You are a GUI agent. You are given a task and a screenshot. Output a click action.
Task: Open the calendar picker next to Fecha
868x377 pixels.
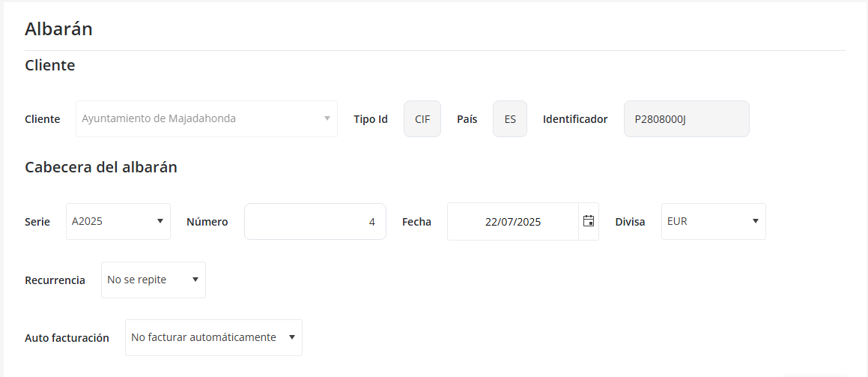click(x=589, y=221)
